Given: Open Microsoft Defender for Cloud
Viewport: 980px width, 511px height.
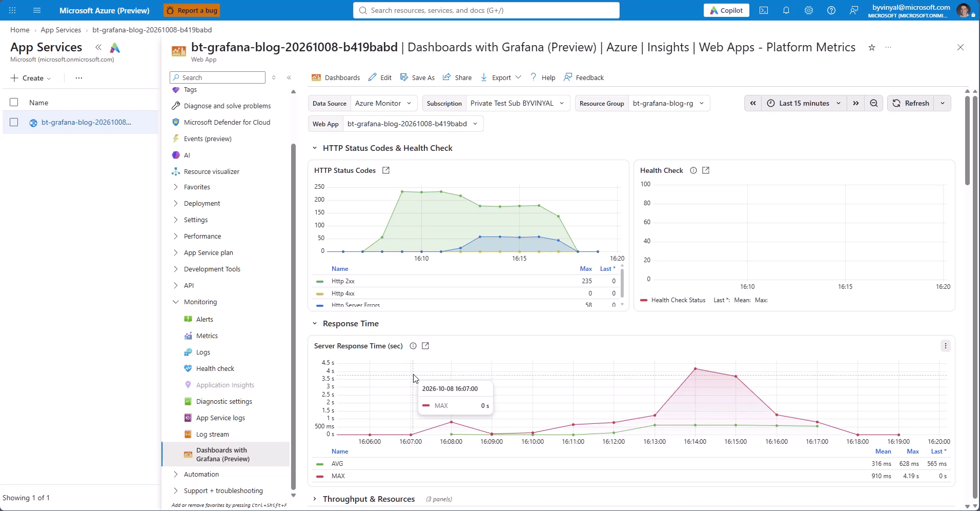Looking at the screenshot, I should [x=227, y=122].
